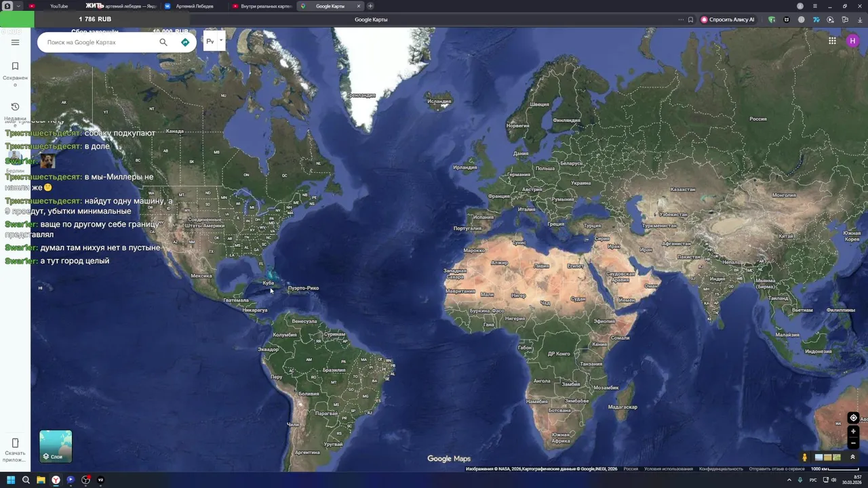Click the Бразилия label on the map
This screenshot has width=868, height=488.
[334, 370]
